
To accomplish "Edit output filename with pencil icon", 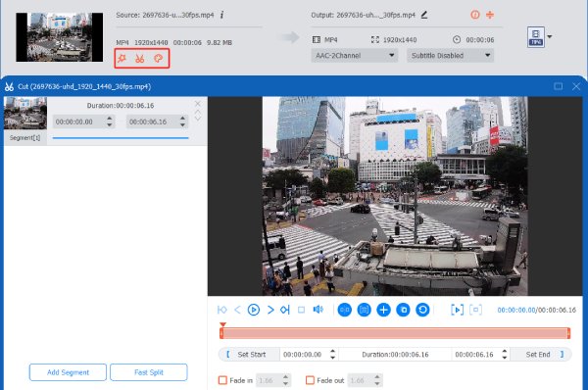I will click(x=424, y=15).
